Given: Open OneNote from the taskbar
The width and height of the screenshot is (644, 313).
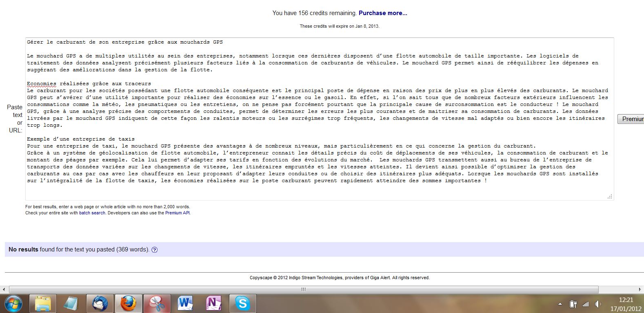Looking at the screenshot, I should [213, 304].
